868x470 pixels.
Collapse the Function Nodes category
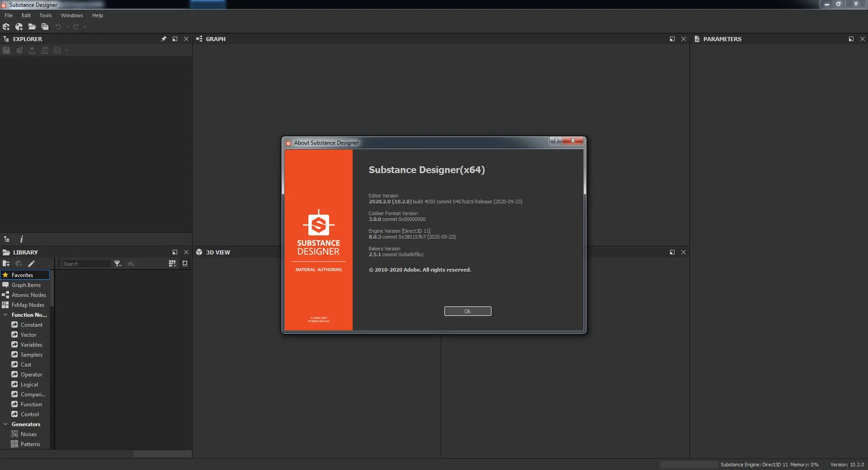click(x=6, y=315)
